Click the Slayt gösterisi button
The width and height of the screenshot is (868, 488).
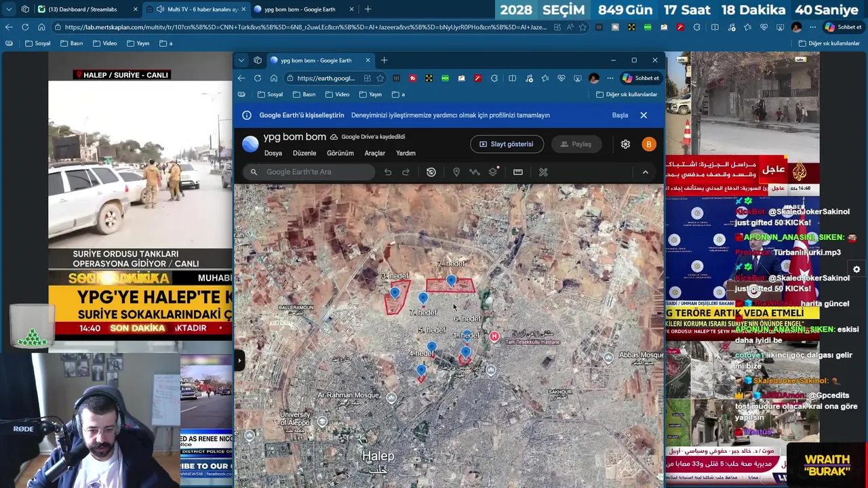pyautogui.click(x=507, y=144)
